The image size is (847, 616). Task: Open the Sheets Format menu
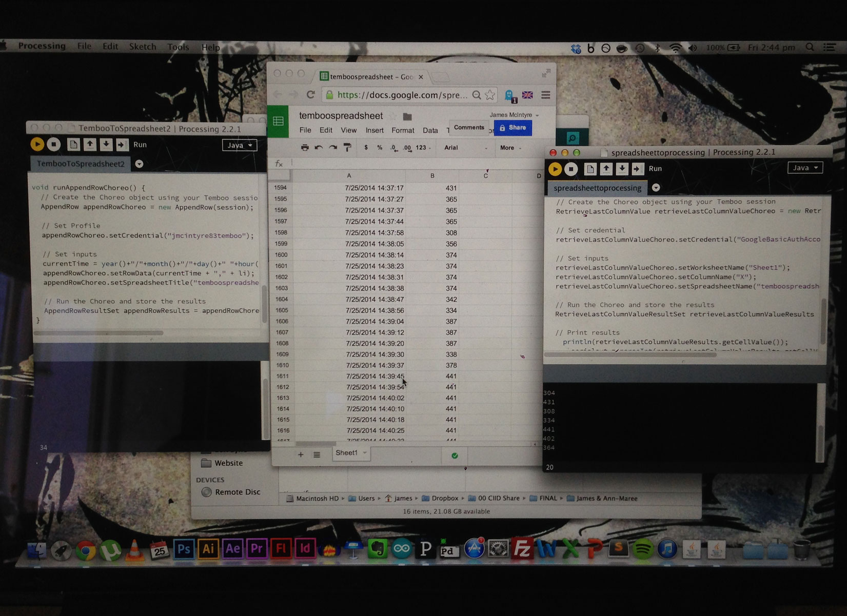pos(403,130)
